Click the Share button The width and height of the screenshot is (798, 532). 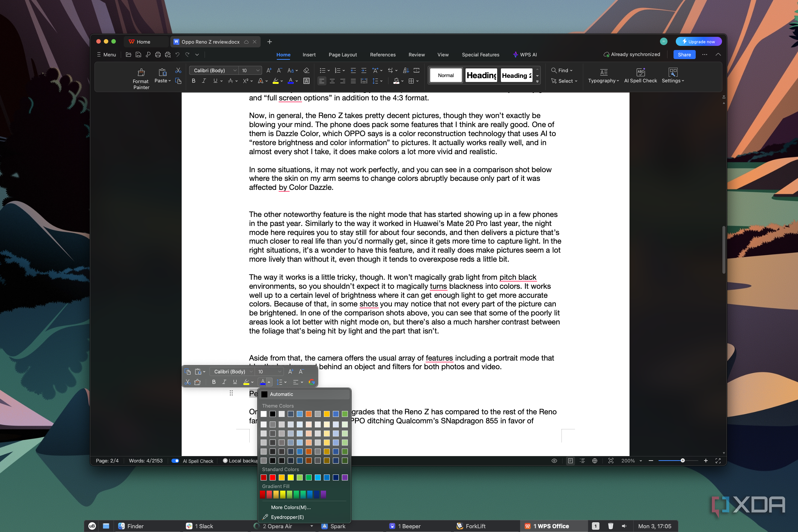point(684,55)
